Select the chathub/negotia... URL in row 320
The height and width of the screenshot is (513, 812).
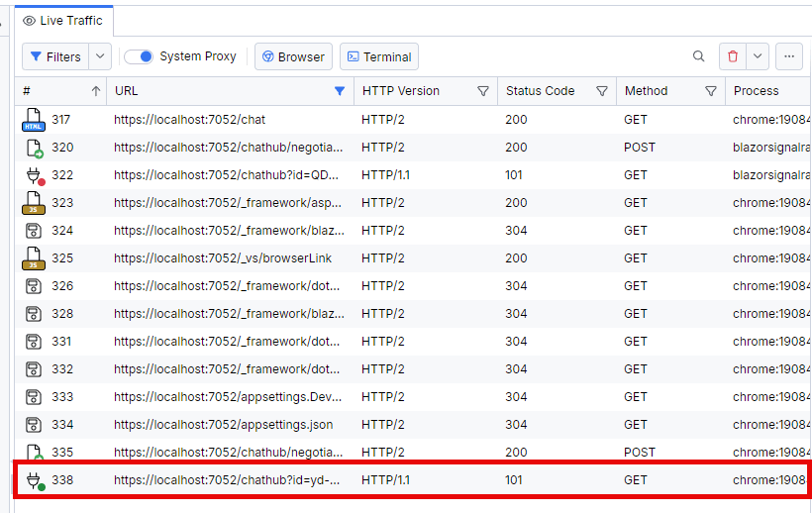[x=229, y=148]
